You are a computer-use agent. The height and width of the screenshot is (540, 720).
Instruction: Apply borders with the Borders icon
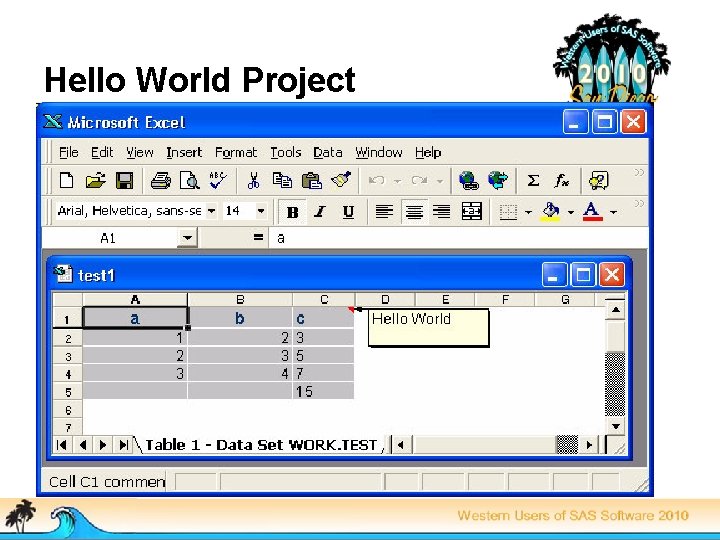point(508,212)
